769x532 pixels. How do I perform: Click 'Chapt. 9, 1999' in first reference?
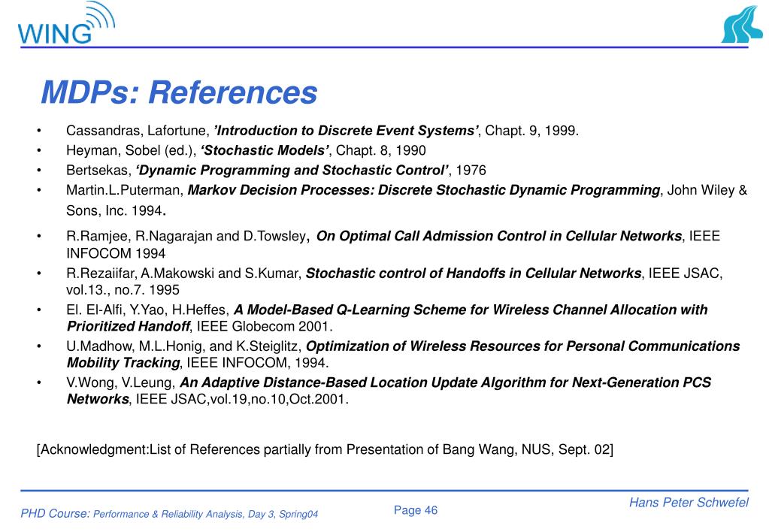point(531,131)
